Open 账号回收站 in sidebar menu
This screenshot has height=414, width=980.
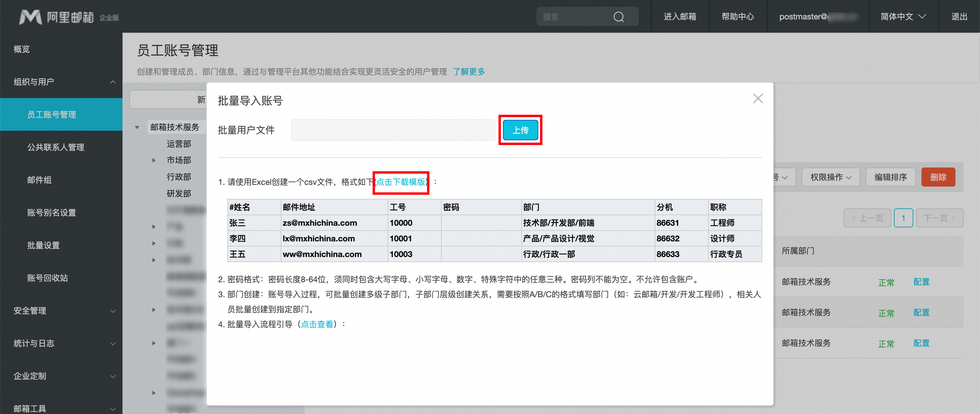pyautogui.click(x=48, y=278)
